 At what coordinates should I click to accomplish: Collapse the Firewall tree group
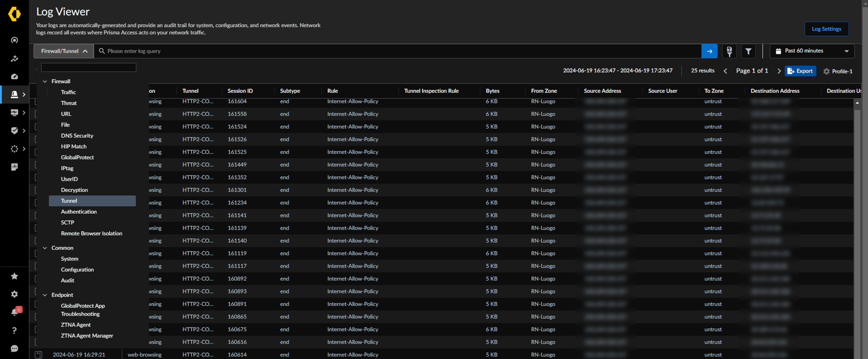click(45, 81)
